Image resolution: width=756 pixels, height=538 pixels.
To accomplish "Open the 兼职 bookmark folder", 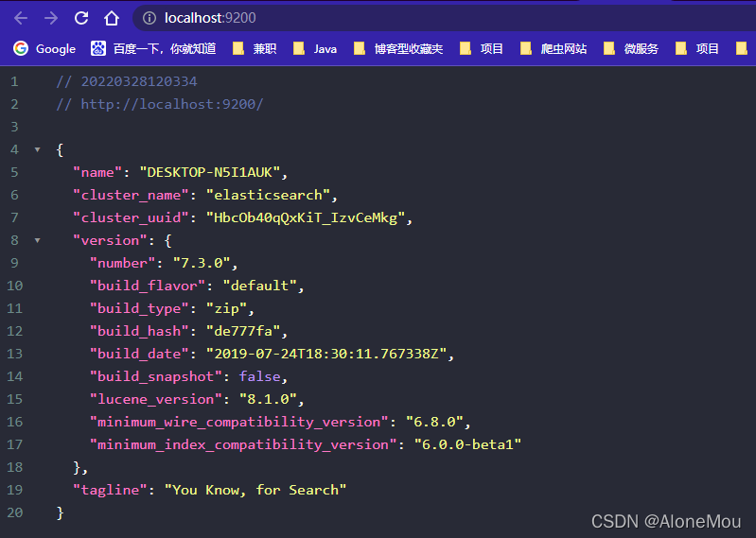I will point(255,48).
